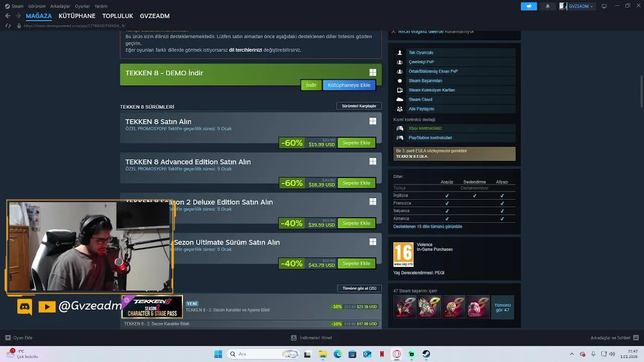
Task: Click Steam Başarımları link
Action: point(425,80)
